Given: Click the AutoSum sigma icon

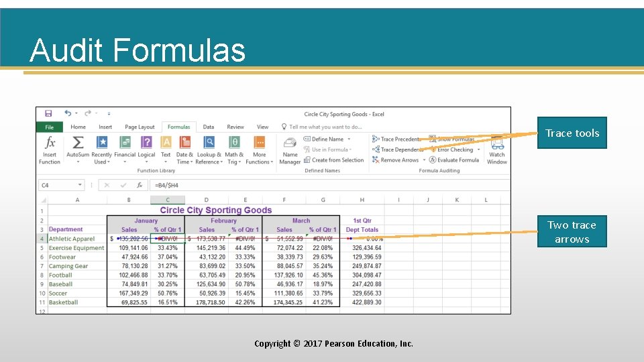Looking at the screenshot, I should (x=78, y=143).
